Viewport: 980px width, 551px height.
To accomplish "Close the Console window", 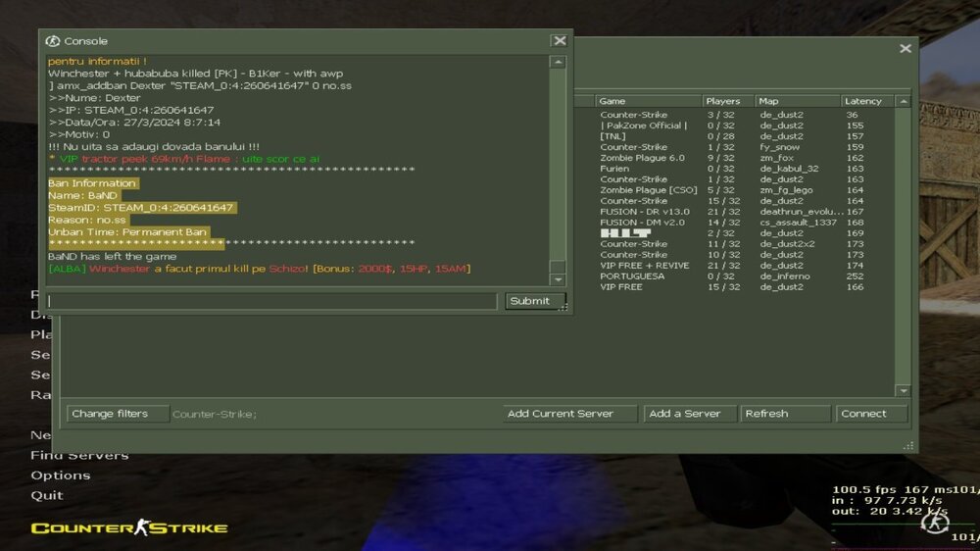I will click(x=559, y=41).
